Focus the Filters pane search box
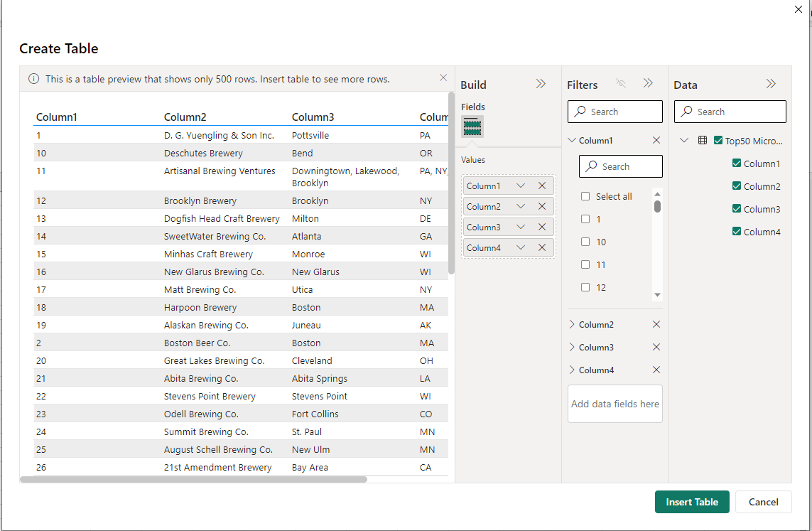This screenshot has height=531, width=812. tap(615, 112)
